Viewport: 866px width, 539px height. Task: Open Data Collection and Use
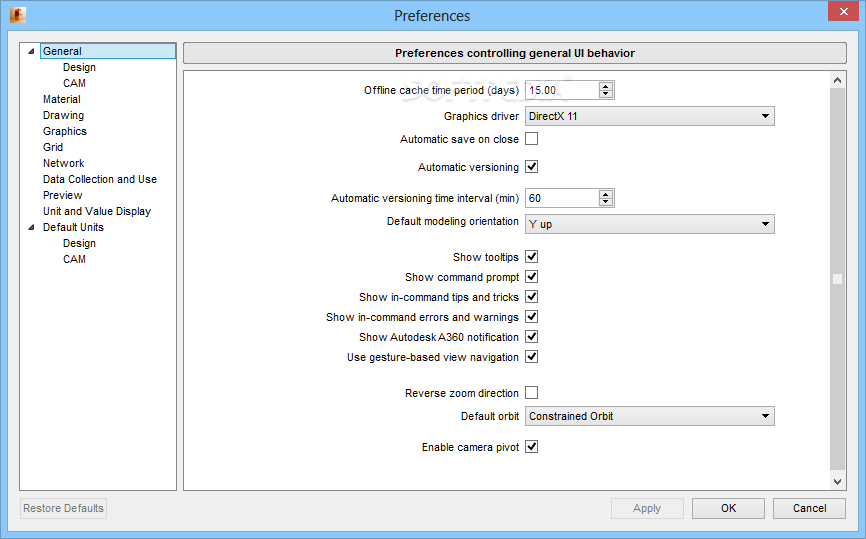[x=100, y=179]
